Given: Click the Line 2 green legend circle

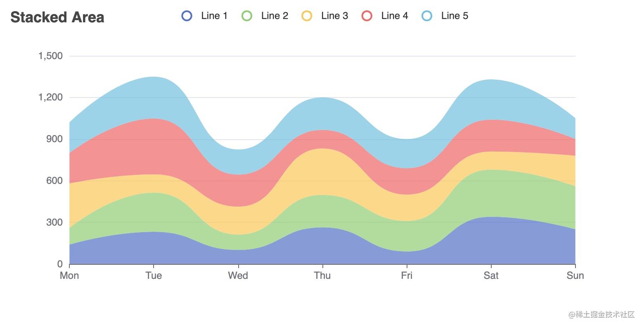Looking at the screenshot, I should (247, 16).
